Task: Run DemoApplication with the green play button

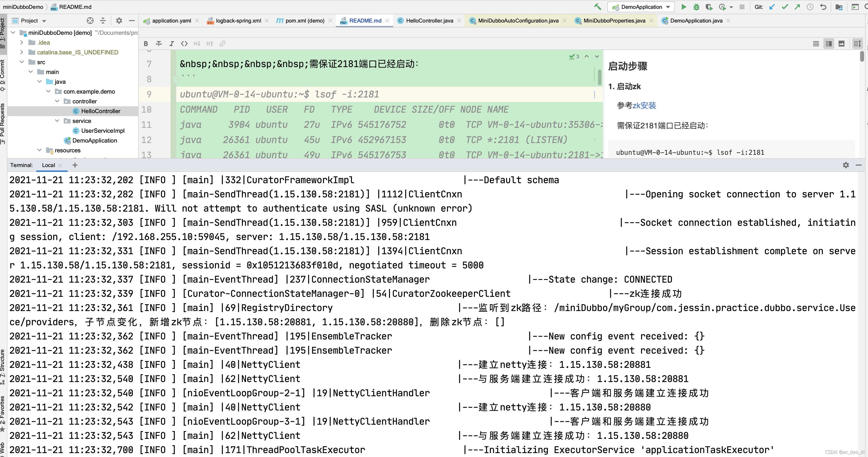Action: tap(684, 7)
